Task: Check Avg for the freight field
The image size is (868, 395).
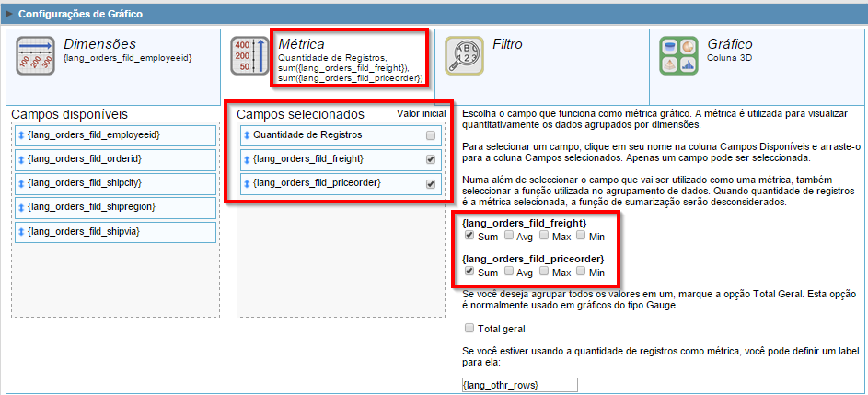Action: 509,237
